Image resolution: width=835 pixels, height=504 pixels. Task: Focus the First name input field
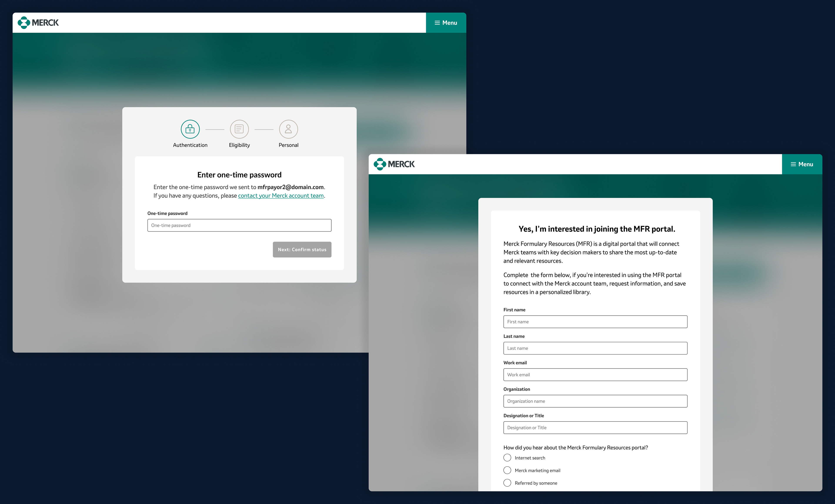tap(595, 322)
